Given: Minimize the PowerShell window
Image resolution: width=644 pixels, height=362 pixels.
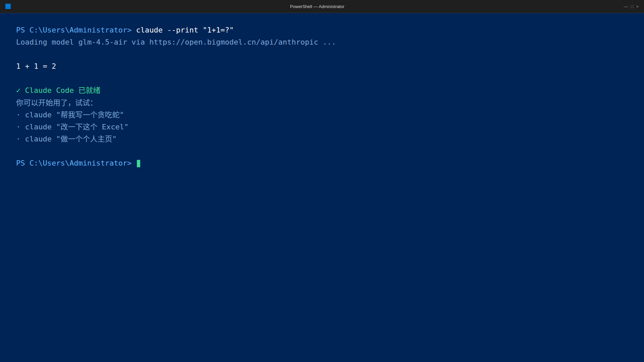Looking at the screenshot, I should click(x=626, y=7).
